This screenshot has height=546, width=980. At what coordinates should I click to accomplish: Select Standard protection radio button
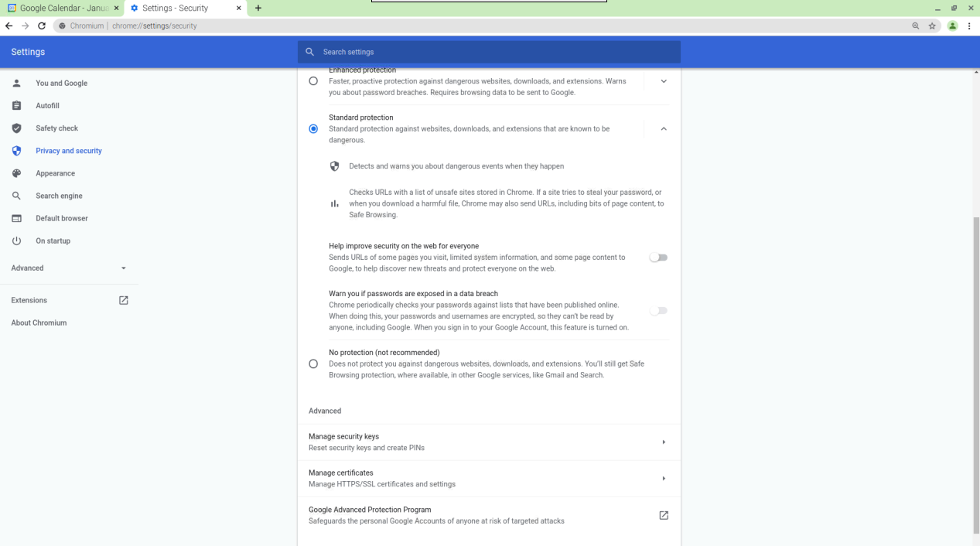pyautogui.click(x=313, y=128)
